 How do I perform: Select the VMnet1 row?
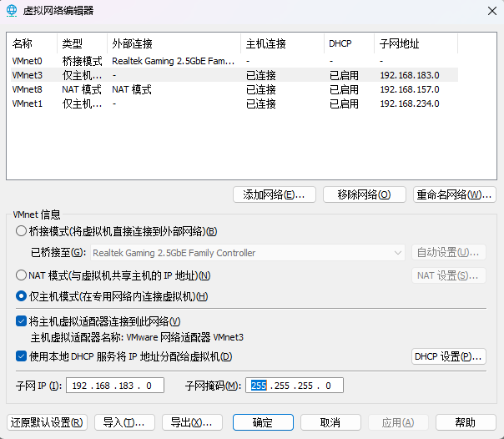coord(234,103)
